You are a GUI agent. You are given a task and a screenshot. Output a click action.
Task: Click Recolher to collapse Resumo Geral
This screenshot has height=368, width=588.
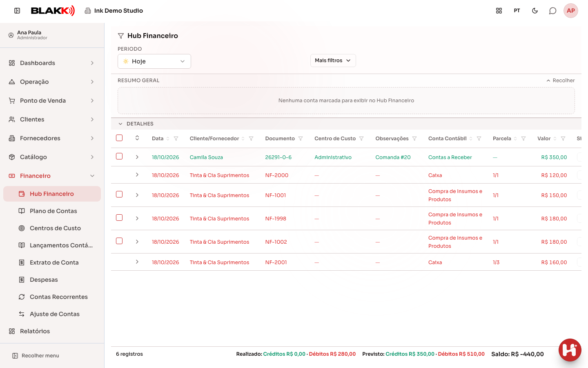coord(560,81)
